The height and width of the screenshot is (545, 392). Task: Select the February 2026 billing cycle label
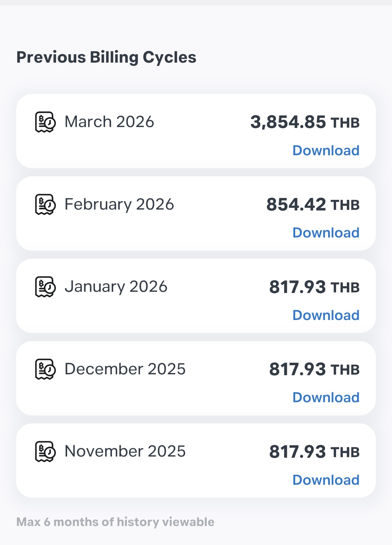(x=119, y=204)
